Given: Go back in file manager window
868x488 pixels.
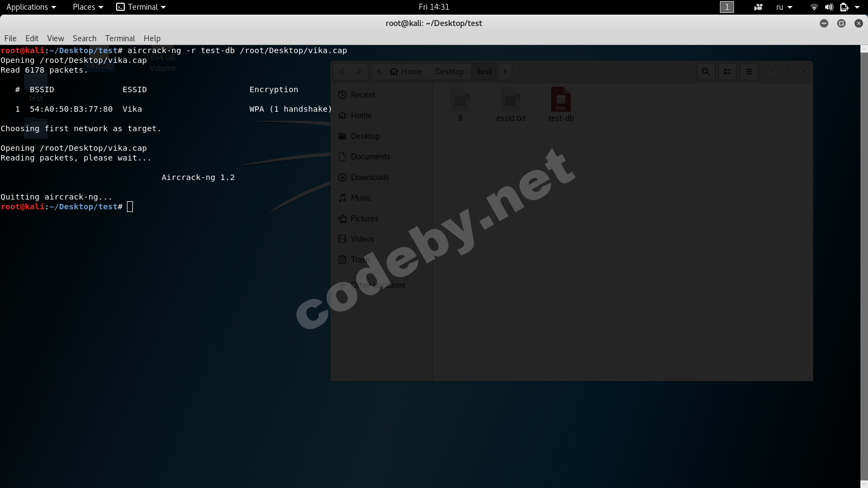Looking at the screenshot, I should click(342, 72).
